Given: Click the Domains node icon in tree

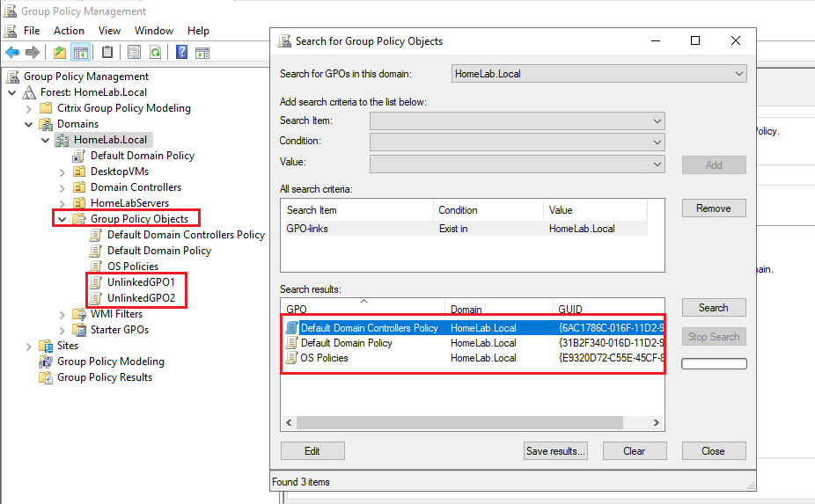Looking at the screenshot, I should 46,124.
